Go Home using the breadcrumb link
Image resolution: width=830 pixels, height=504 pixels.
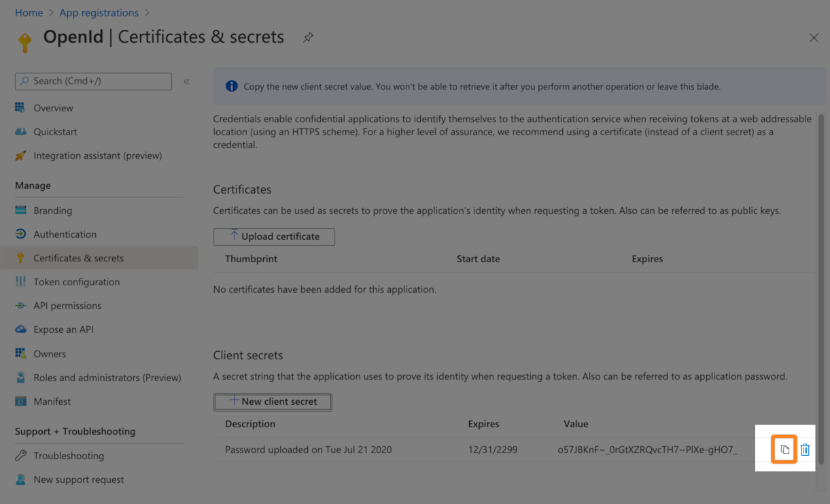click(29, 12)
